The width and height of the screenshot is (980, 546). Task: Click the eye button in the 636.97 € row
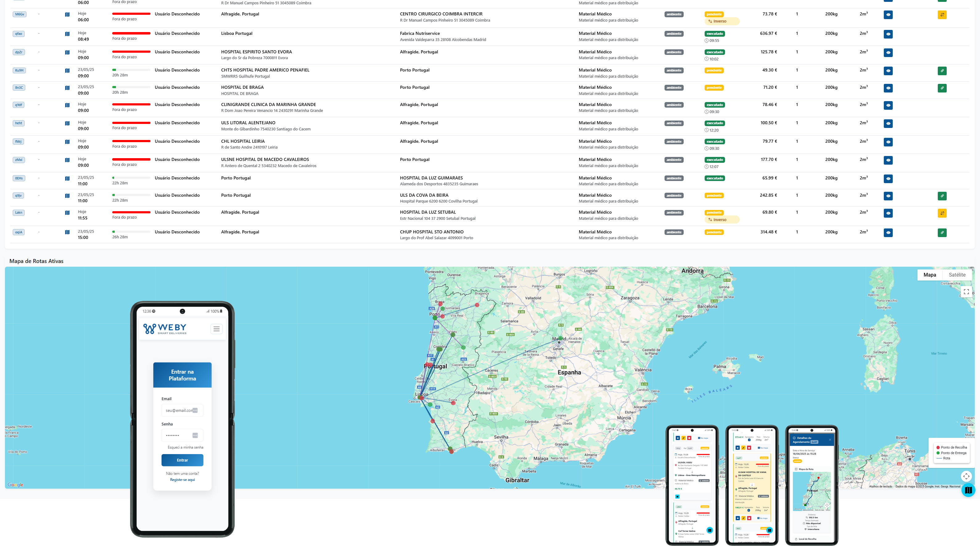888,34
